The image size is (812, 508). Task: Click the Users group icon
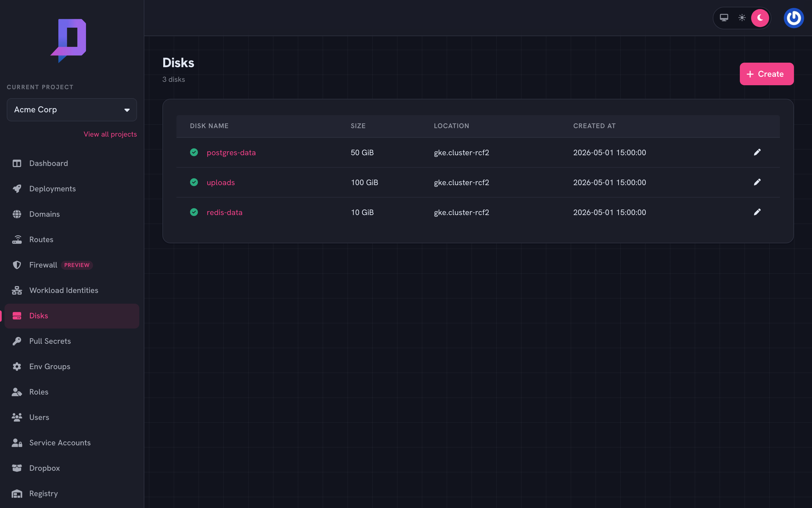17,417
